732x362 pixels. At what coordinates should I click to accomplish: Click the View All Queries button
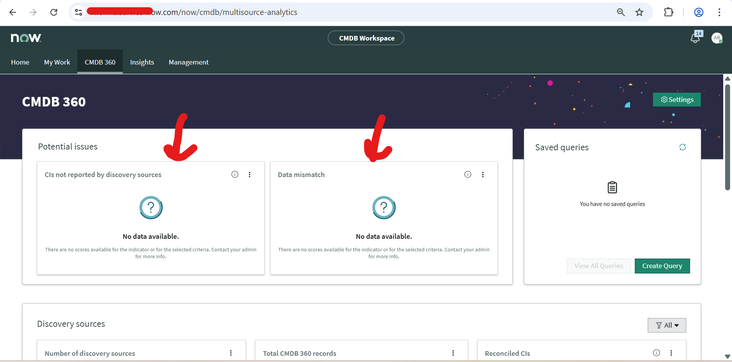pyautogui.click(x=598, y=266)
